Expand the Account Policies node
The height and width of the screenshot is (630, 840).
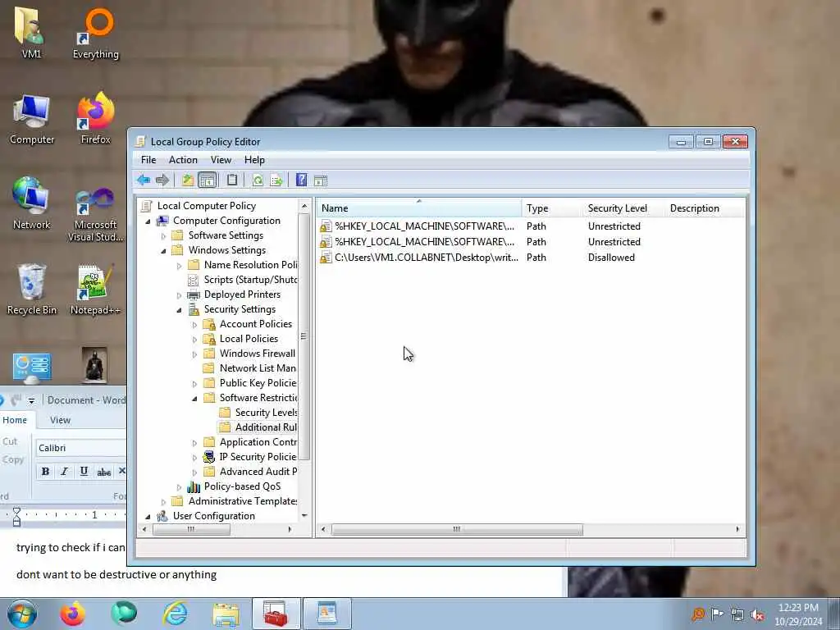[195, 325]
